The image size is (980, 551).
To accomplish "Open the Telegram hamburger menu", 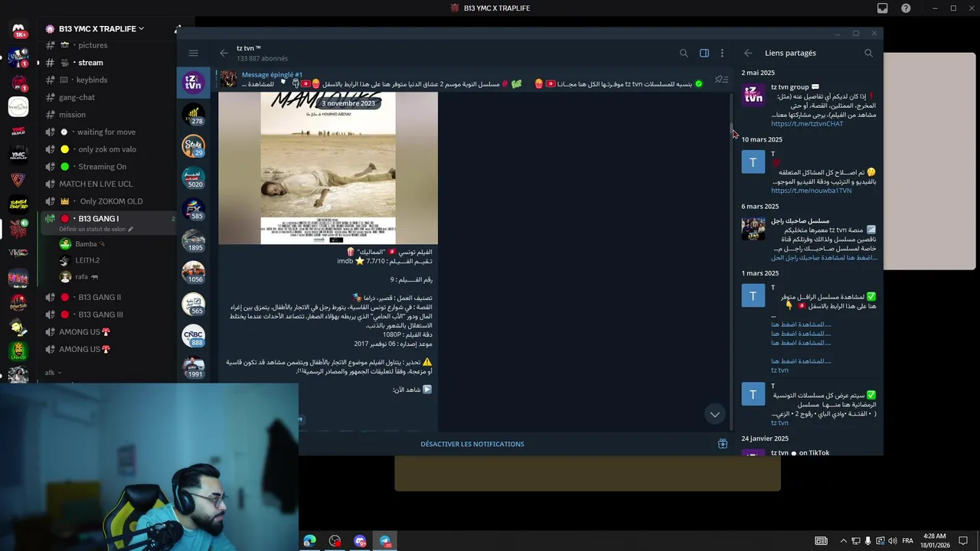I will [x=193, y=53].
